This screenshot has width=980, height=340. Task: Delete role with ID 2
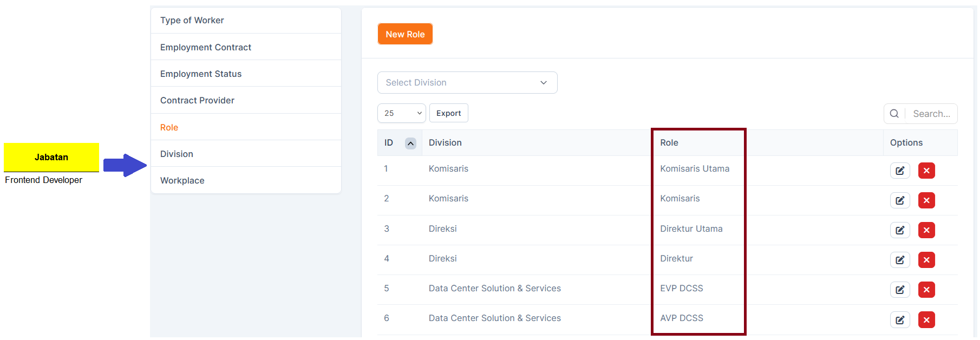pyautogui.click(x=926, y=200)
